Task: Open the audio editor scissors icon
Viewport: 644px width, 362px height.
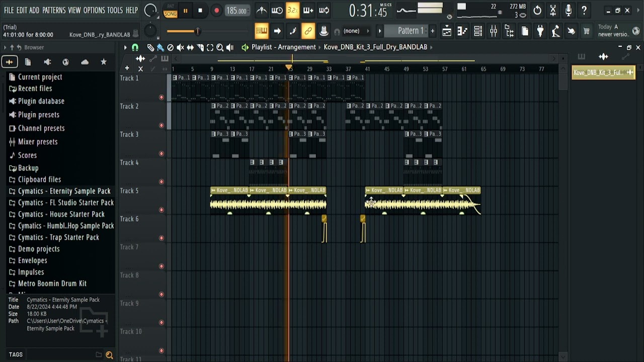Action: 553,10
